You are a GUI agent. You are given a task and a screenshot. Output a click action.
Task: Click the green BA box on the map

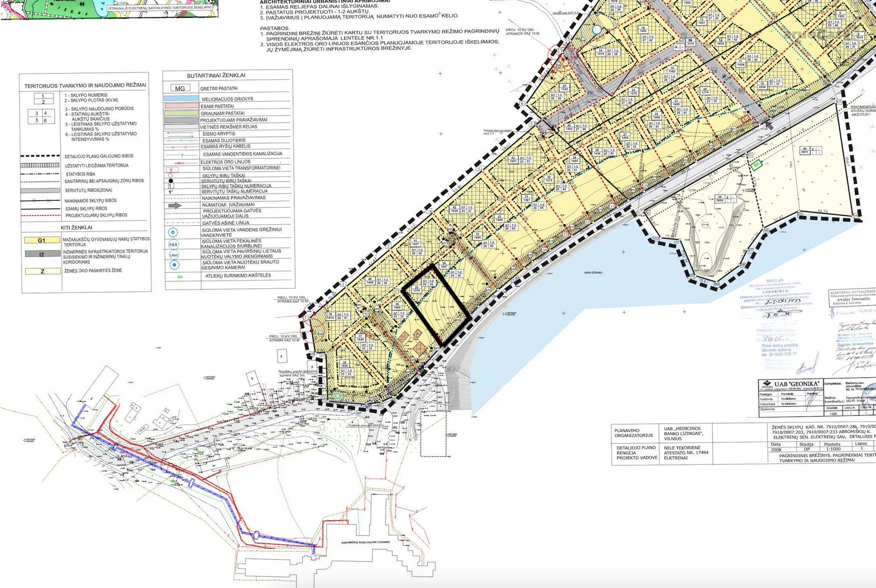tap(756, 165)
